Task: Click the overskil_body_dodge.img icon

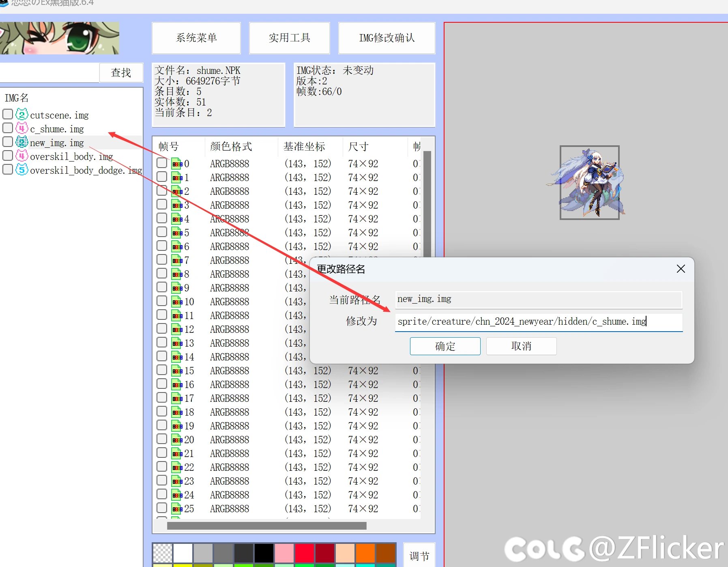Action: click(21, 170)
